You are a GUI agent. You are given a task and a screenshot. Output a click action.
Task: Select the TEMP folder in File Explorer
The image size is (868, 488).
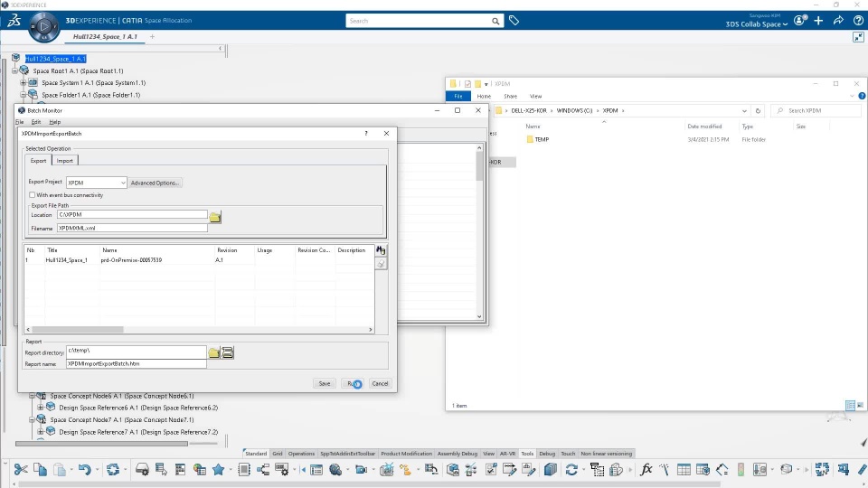(x=542, y=139)
